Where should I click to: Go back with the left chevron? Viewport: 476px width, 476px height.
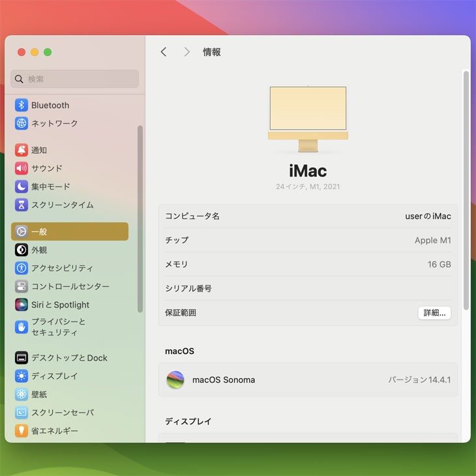click(164, 52)
